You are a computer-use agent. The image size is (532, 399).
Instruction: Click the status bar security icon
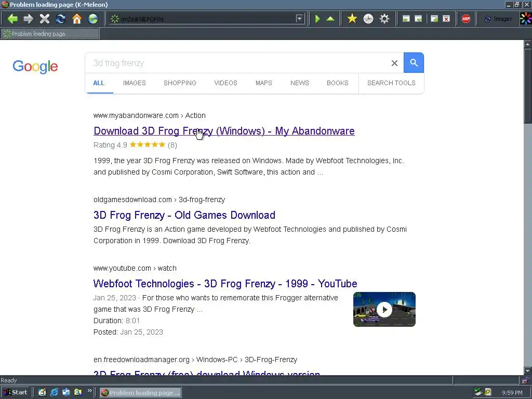(525, 380)
